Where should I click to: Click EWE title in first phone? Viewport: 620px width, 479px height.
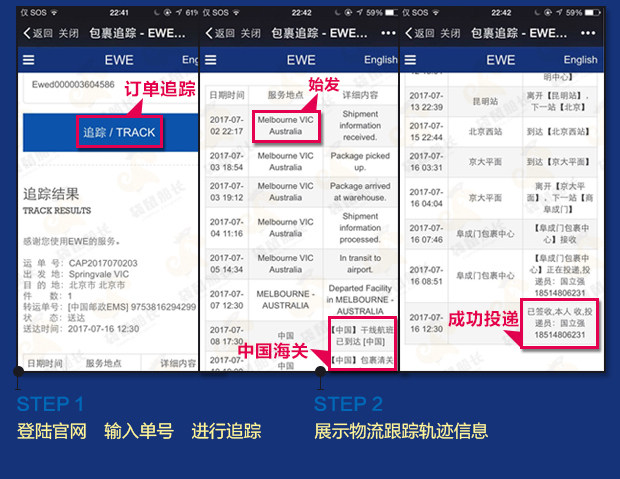119,60
